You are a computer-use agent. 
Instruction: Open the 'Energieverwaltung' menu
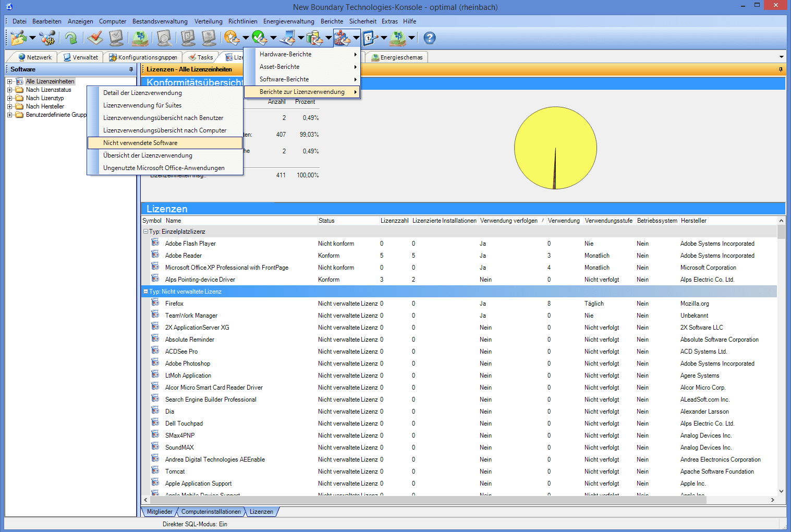[x=288, y=21]
